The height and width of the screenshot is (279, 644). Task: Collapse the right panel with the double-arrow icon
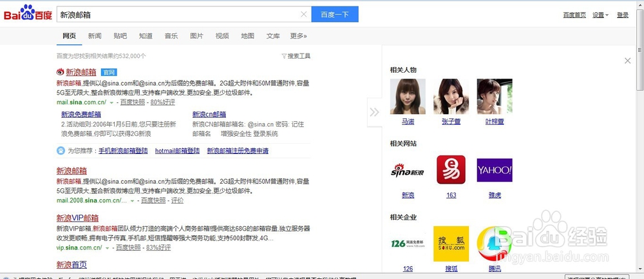tap(374, 112)
